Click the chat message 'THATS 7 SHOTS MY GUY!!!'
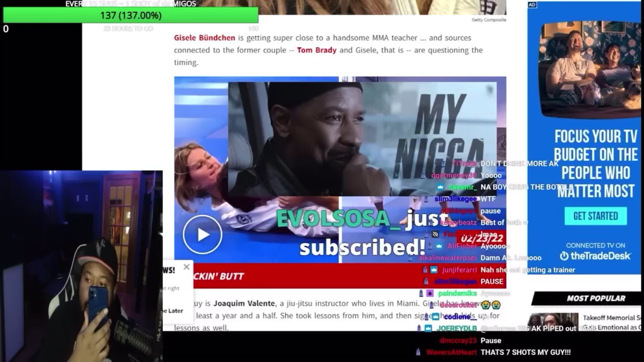 pyautogui.click(x=525, y=352)
